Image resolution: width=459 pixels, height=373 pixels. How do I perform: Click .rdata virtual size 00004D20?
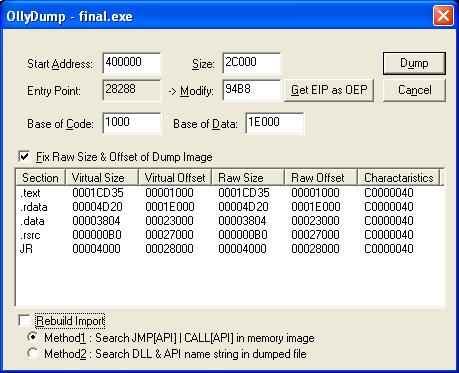(97, 207)
